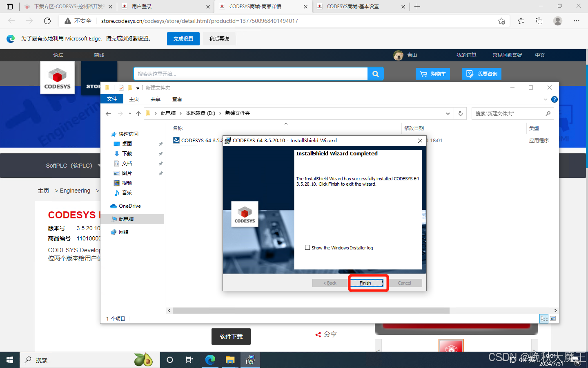The height and width of the screenshot is (368, 588).
Task: Collapse the File Explorer ribbon chevron
Action: pyautogui.click(x=545, y=99)
